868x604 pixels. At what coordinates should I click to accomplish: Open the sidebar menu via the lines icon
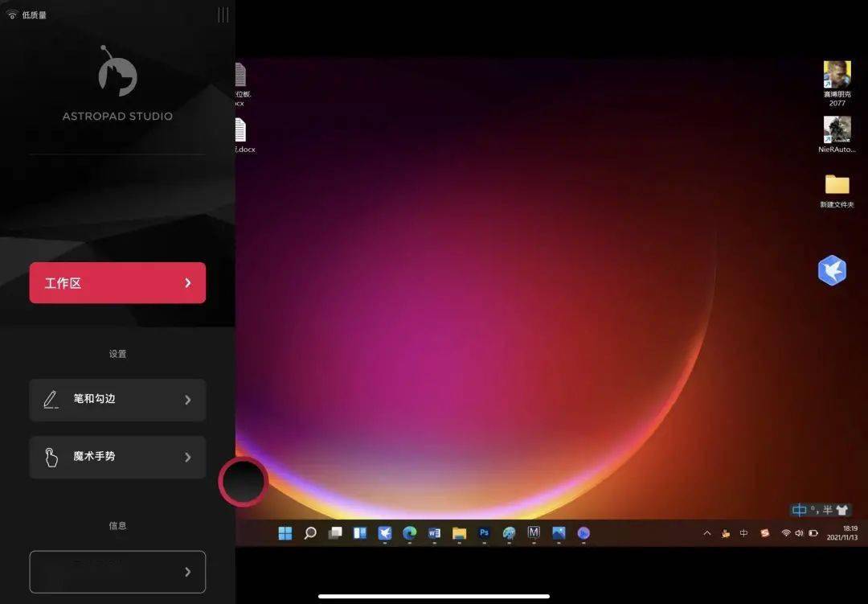[223, 14]
